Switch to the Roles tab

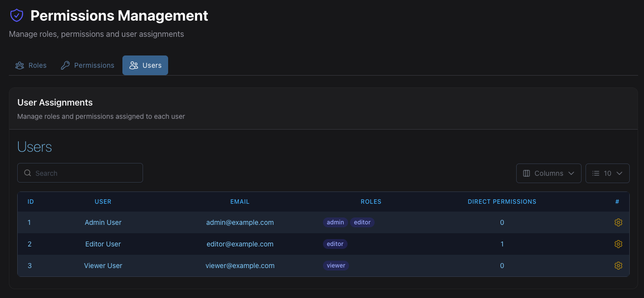pos(30,65)
